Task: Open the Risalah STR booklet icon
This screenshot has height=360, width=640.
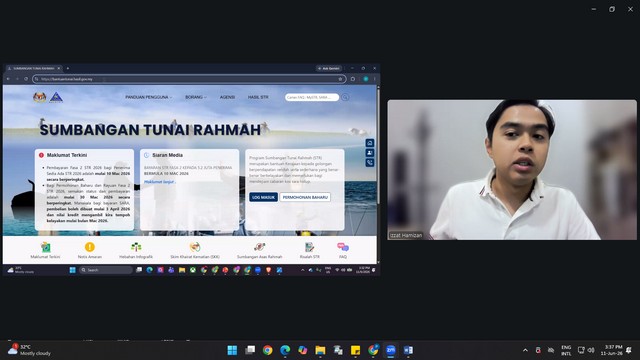Action: 309,247
